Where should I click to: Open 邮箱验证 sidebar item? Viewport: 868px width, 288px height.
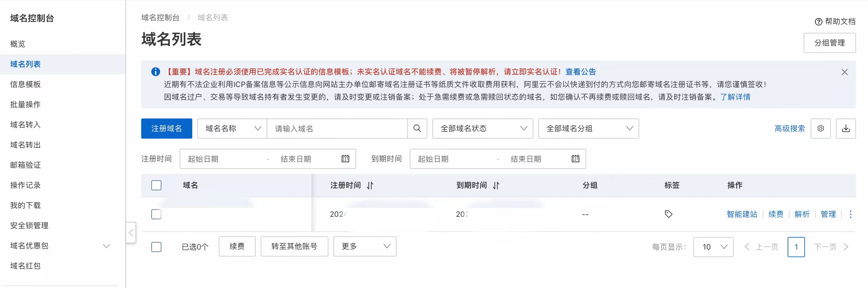pos(26,165)
